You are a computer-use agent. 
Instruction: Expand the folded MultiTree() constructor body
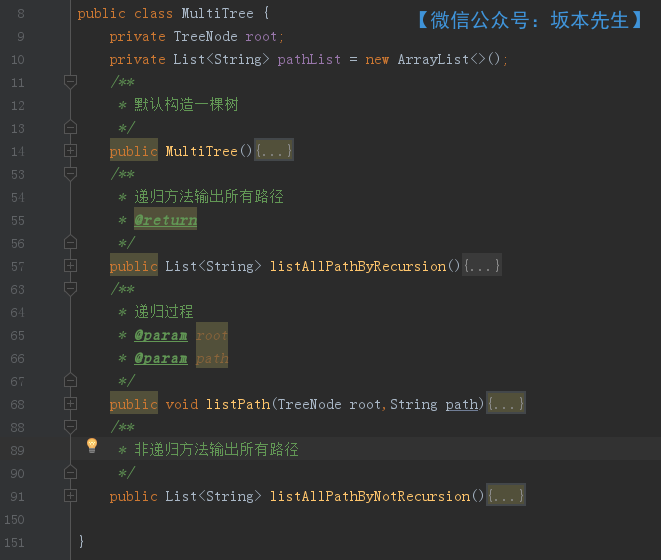274,151
